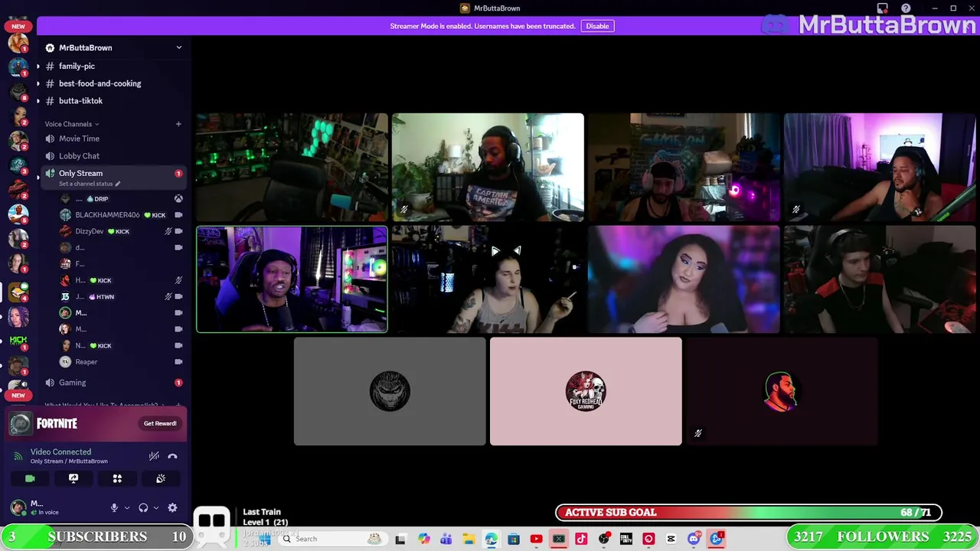Focus the cat-ears headset video tile
The width and height of the screenshot is (980, 551).
click(488, 279)
